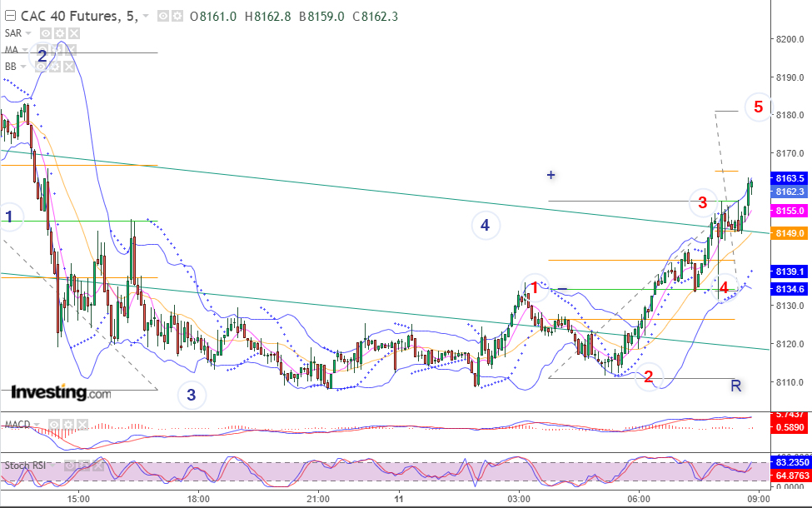Remove the SAR indicator
812x508 pixels.
[x=74, y=33]
